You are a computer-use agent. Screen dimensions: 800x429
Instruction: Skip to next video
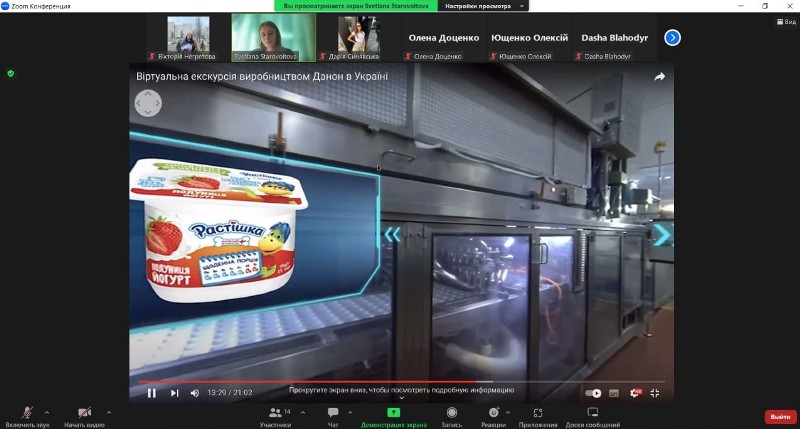click(174, 393)
